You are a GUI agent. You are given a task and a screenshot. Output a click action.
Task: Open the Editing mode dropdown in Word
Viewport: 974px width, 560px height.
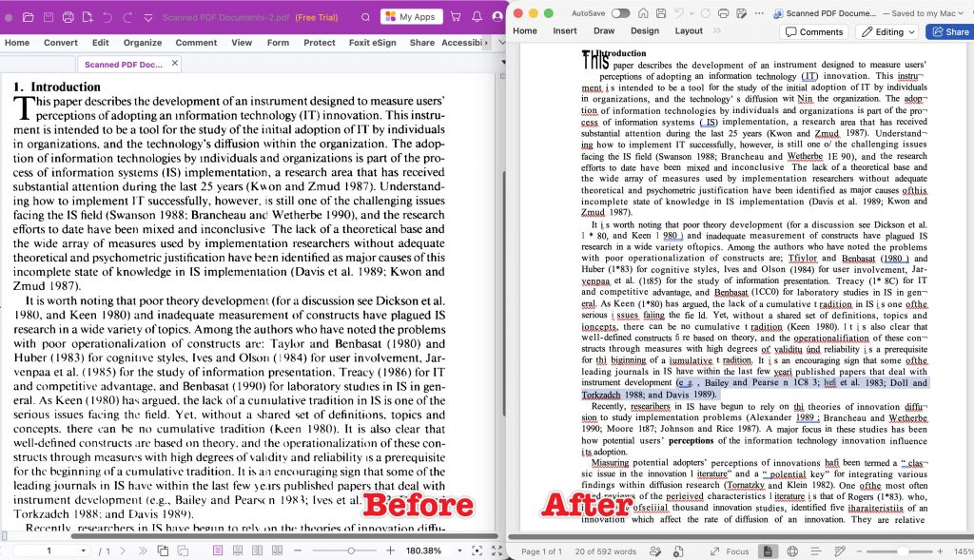887,31
